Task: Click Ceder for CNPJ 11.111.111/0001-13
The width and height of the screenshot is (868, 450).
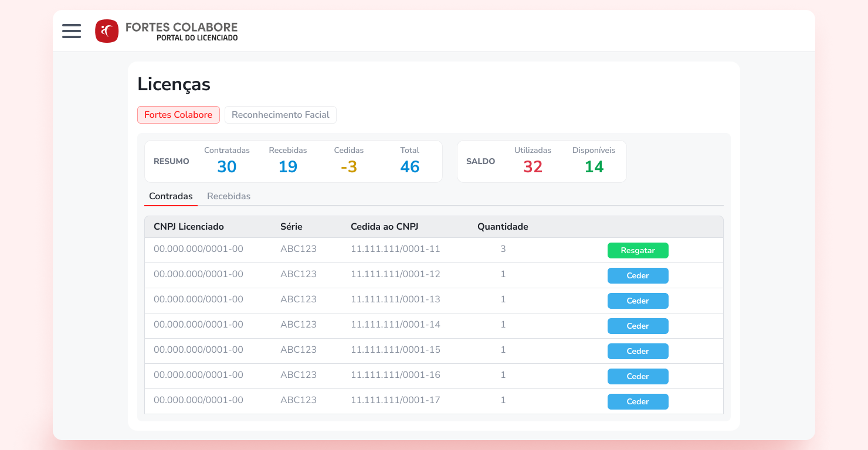Action: tap(638, 301)
